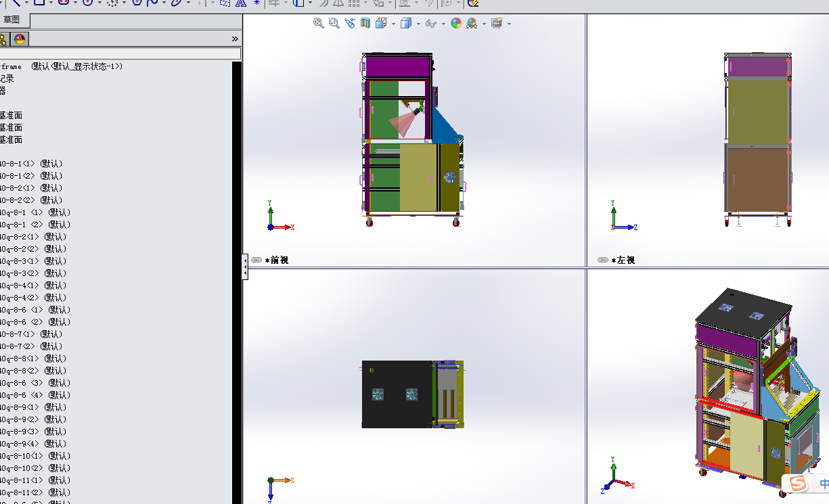Select tree row 40q-8-3<2> (默认)
Image resolution: width=829 pixels, height=504 pixels.
[x=33, y=273]
